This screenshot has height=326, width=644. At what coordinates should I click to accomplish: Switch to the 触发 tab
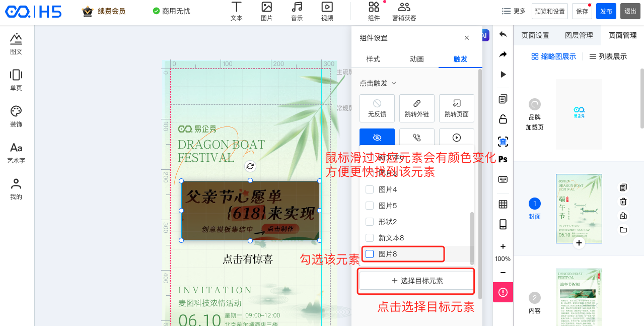pyautogui.click(x=460, y=59)
